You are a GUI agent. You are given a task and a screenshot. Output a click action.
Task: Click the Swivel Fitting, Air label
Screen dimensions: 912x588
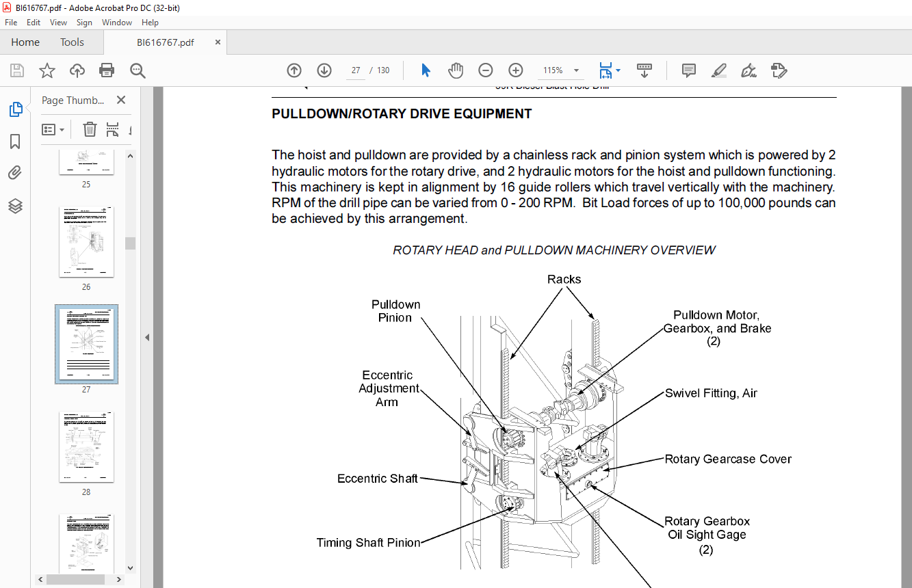[711, 393]
